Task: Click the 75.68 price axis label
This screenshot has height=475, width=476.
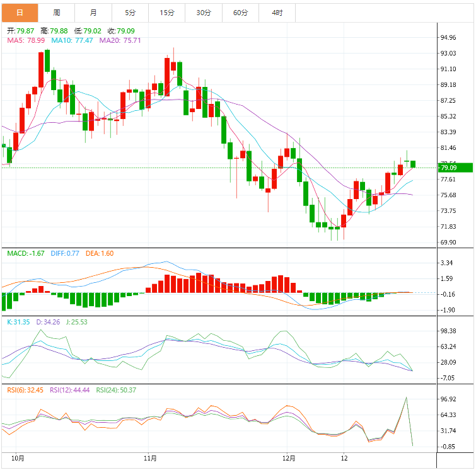Action: click(x=448, y=195)
